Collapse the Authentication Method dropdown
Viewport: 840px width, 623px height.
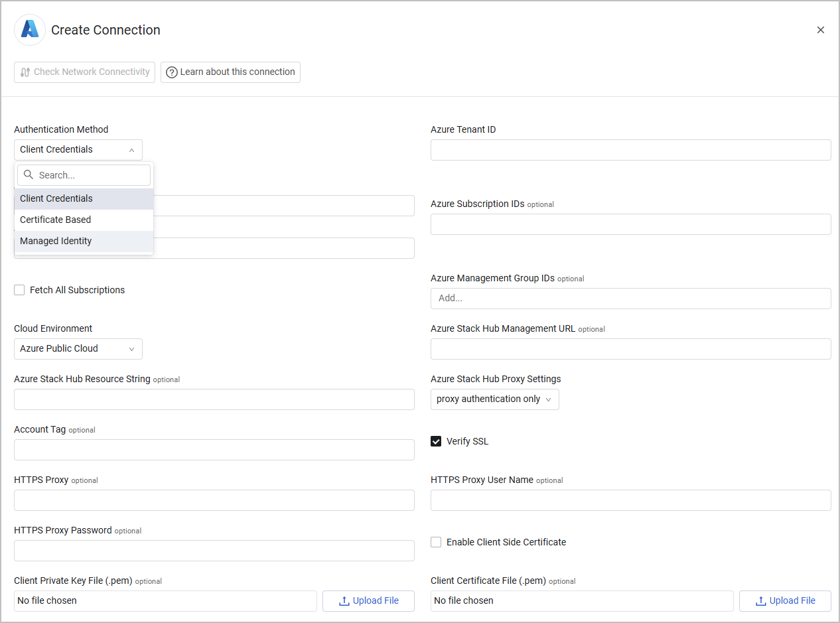[78, 150]
